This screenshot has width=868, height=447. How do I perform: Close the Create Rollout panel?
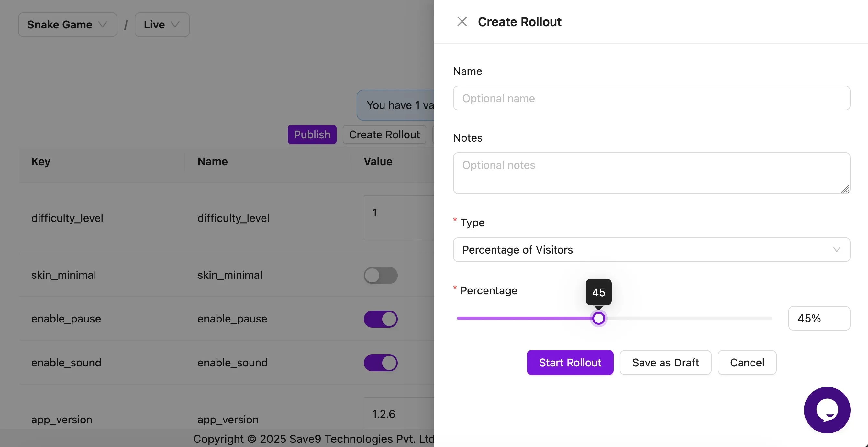pyautogui.click(x=462, y=22)
